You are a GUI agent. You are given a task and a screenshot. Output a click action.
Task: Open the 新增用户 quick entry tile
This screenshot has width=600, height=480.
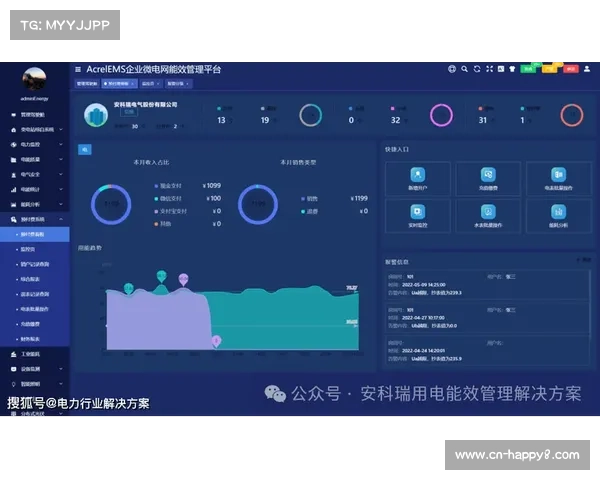pyautogui.click(x=417, y=179)
